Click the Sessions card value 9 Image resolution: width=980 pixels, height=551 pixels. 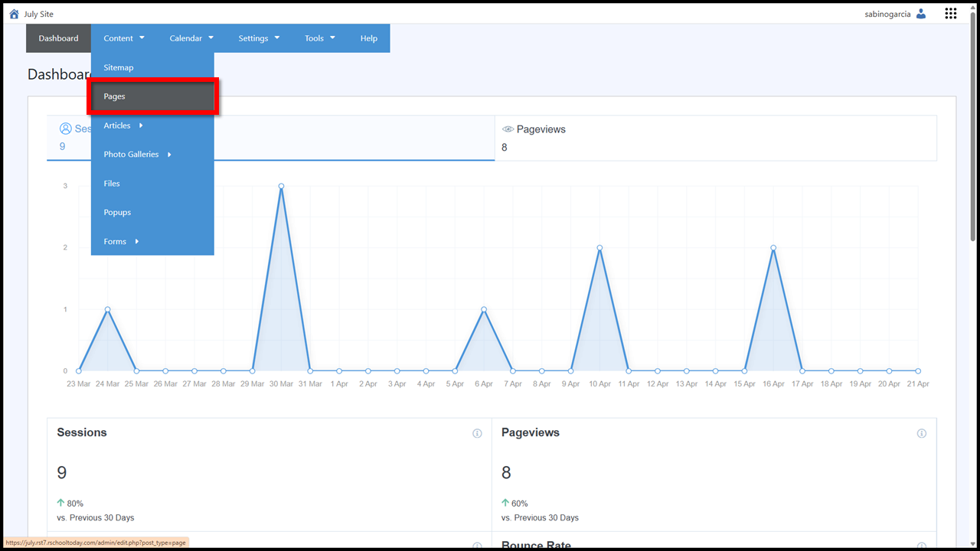click(62, 473)
